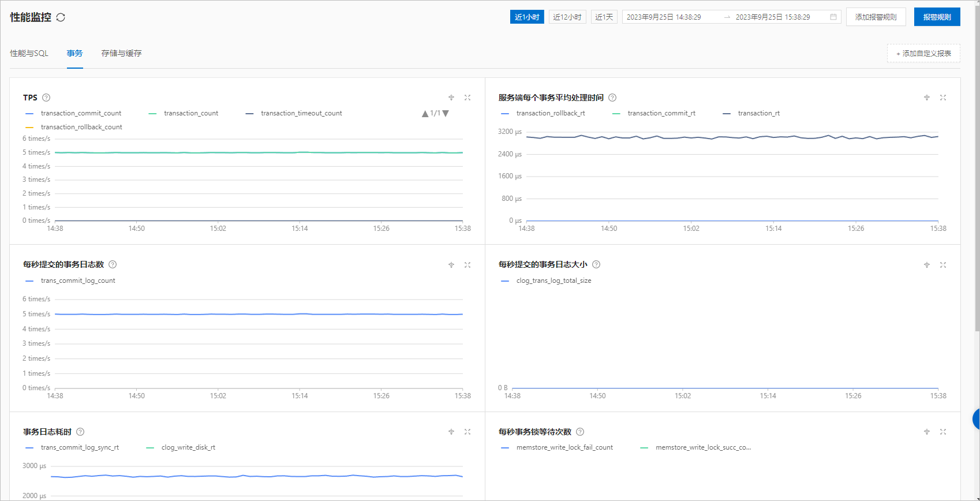The height and width of the screenshot is (501, 980).
Task: Switch to 性能与SQL tab
Action: tap(29, 53)
